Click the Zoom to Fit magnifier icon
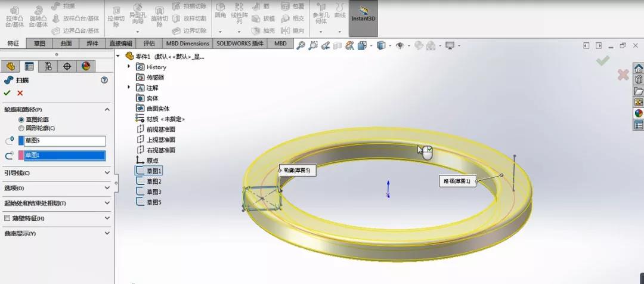Screen dimensions: 644x284 point(301,45)
